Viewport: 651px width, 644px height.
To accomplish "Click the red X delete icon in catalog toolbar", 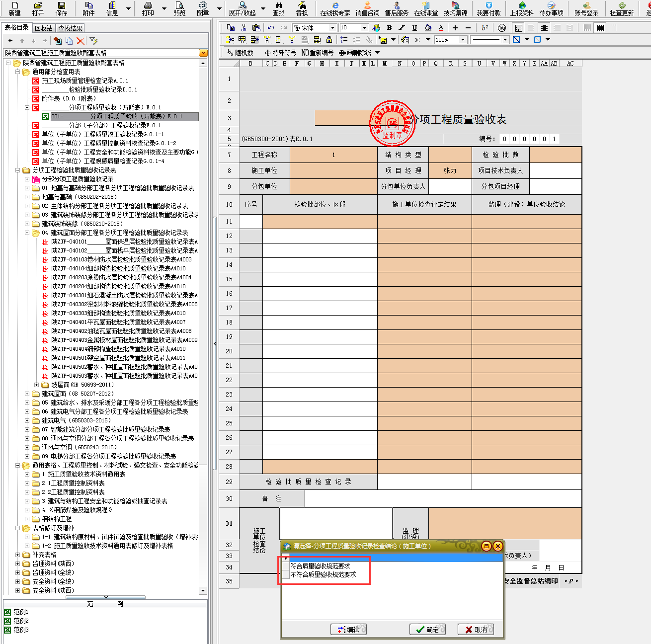I will [x=81, y=41].
